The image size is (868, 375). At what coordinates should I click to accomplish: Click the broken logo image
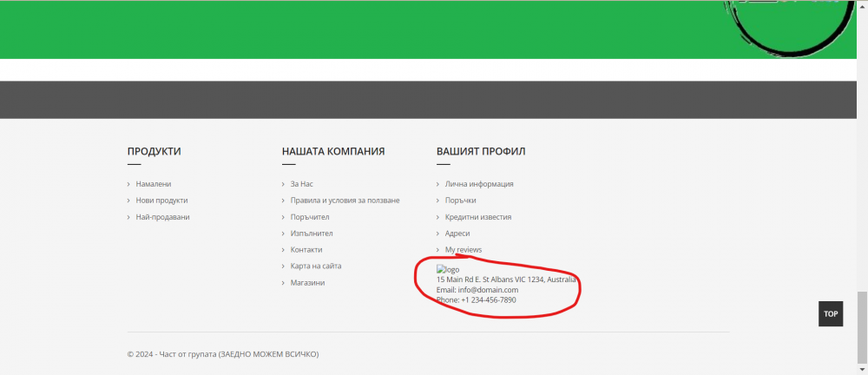point(448,270)
